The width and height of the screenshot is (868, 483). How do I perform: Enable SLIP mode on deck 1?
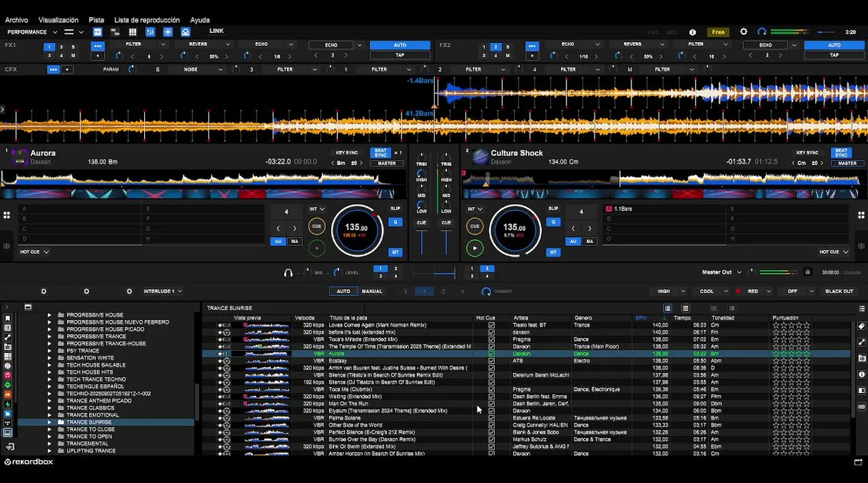[x=395, y=209]
